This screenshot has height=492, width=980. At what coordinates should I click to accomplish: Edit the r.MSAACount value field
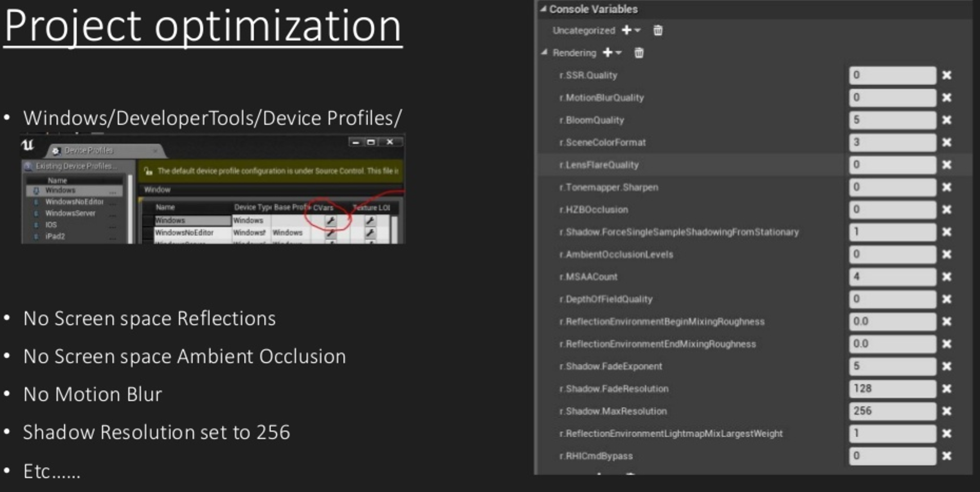tap(892, 277)
